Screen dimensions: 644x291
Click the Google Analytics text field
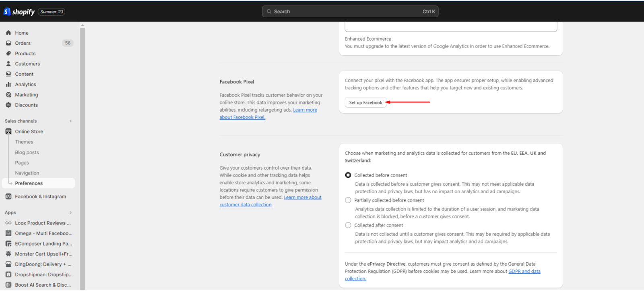451,27
